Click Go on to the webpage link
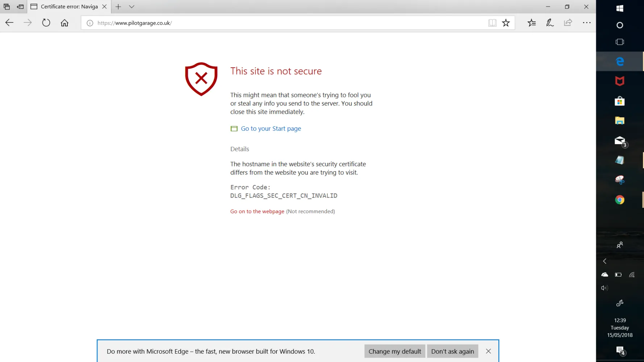This screenshot has width=644, height=362. 257,211
